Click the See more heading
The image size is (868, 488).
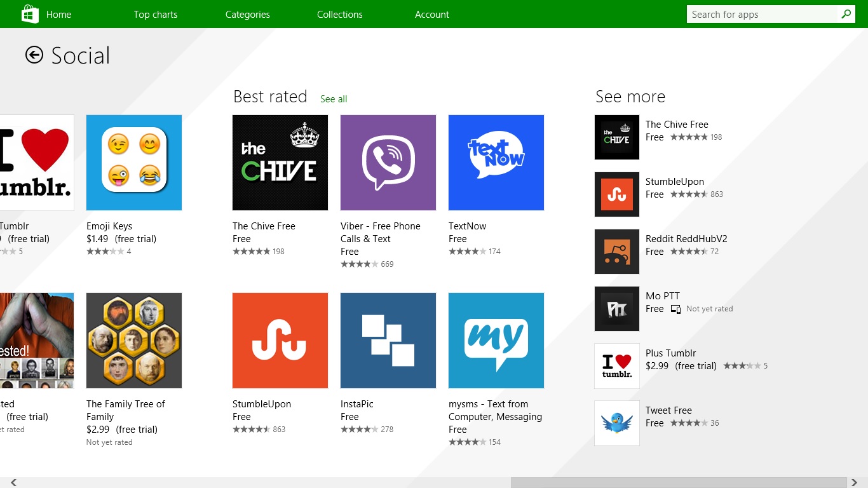630,97
